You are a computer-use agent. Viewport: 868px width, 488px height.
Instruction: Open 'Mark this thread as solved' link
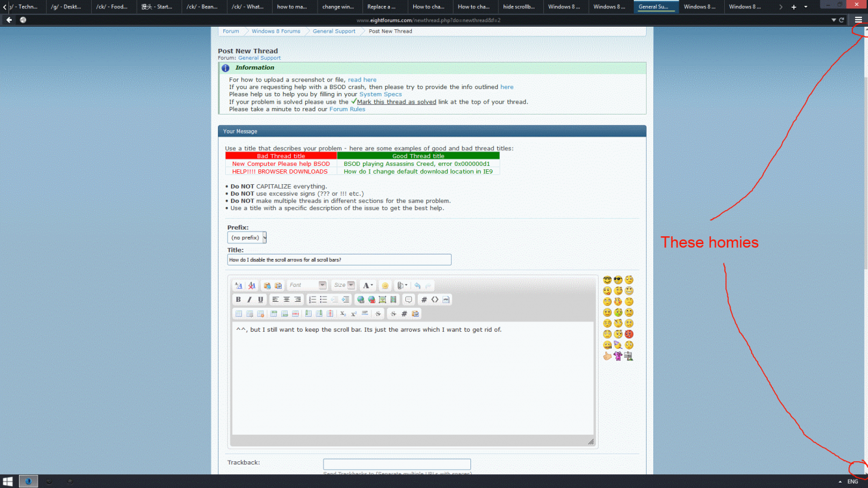[396, 102]
